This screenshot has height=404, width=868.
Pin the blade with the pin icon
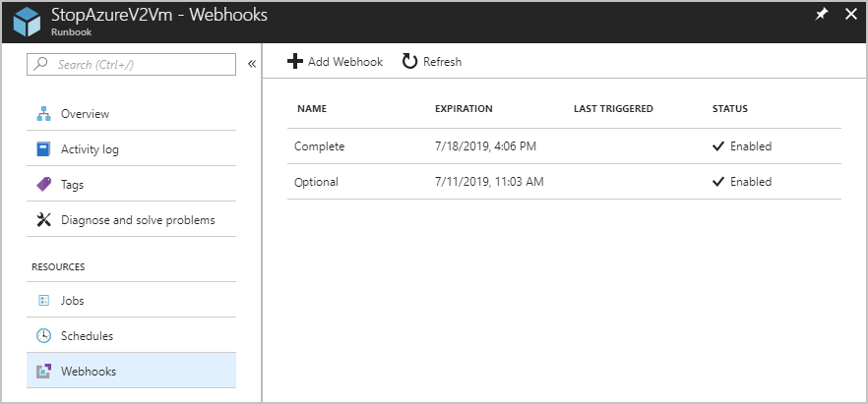click(822, 15)
